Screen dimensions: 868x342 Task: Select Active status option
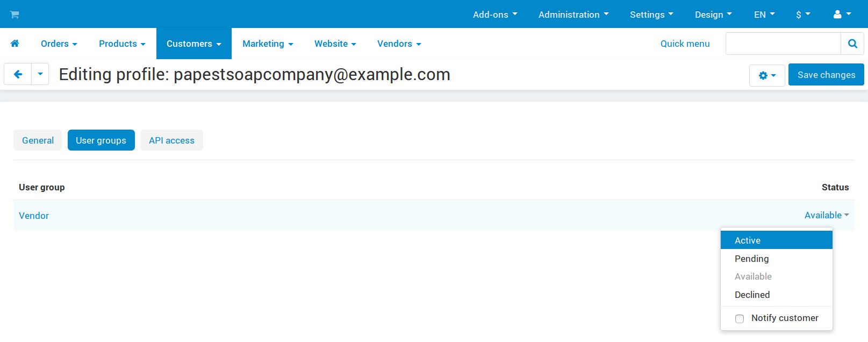coord(777,240)
